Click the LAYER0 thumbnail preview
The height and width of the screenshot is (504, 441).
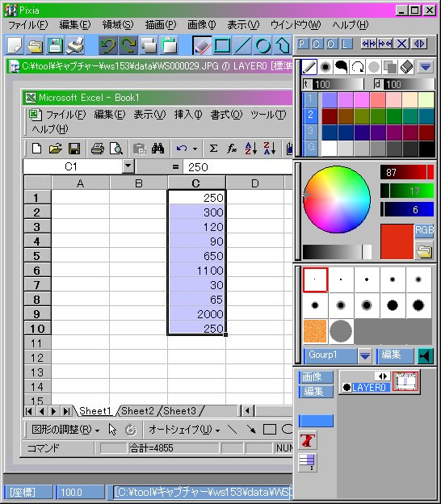click(x=405, y=381)
